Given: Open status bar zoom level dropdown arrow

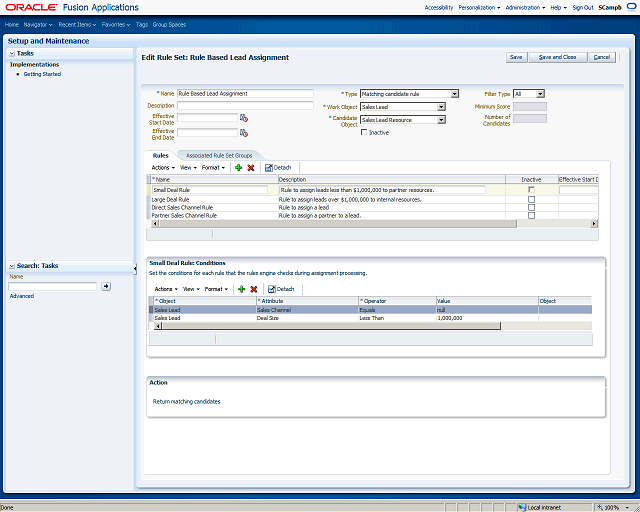Looking at the screenshot, I should pos(627,508).
